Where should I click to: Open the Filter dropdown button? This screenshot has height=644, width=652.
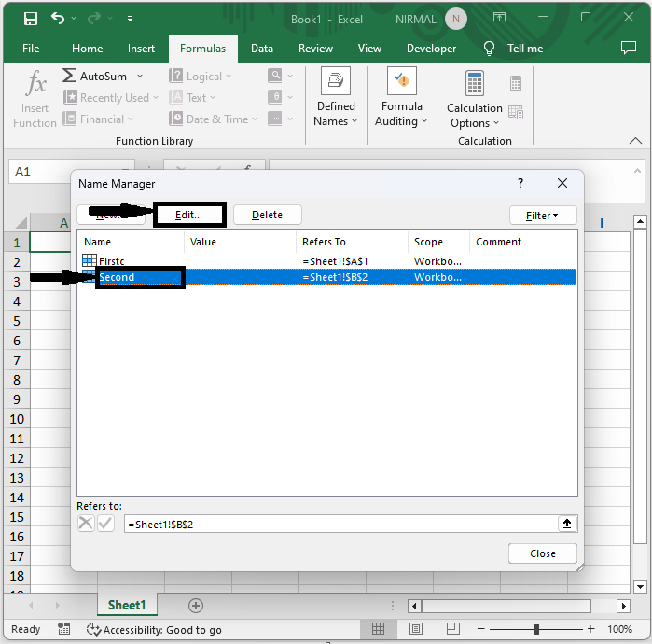click(543, 216)
